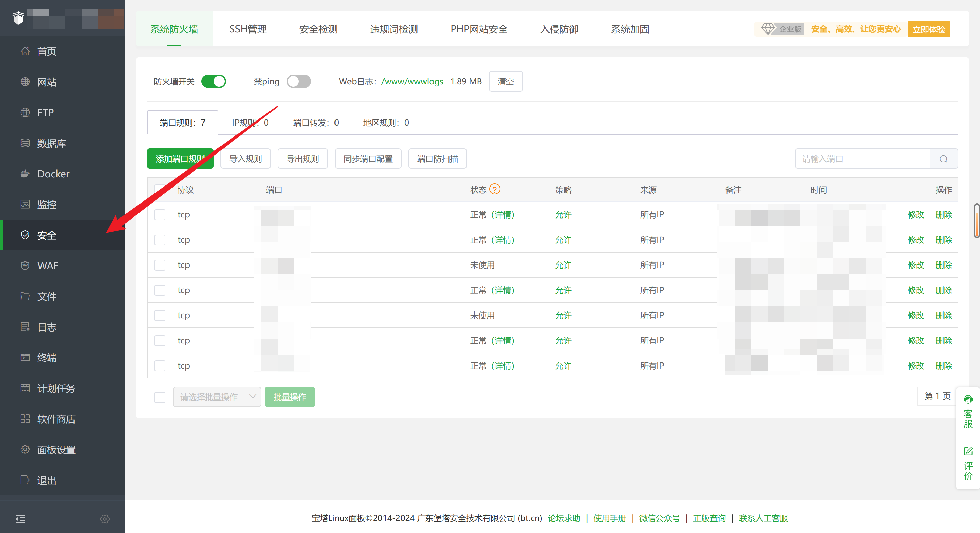Open the database icon in the sidebar

25,143
